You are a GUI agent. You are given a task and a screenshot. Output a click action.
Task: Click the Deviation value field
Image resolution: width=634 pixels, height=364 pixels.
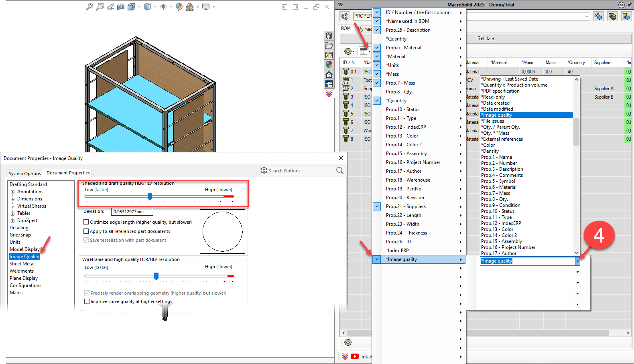point(132,212)
